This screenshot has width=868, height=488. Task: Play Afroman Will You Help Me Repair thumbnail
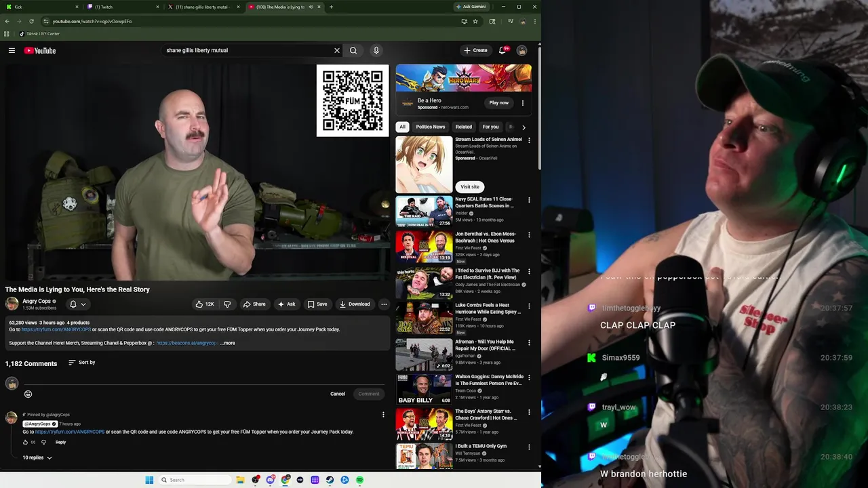(x=424, y=353)
